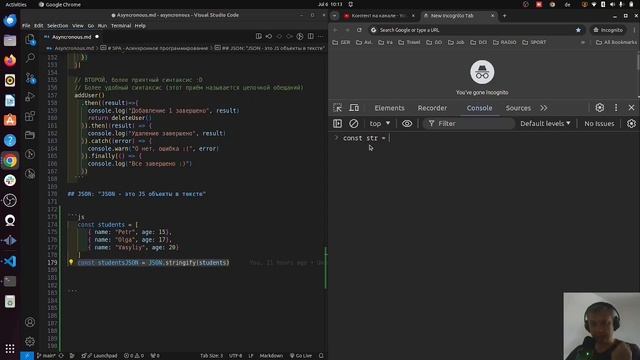Open VS Code Manage gear in activity bar
The width and height of the screenshot is (640, 360).
[30, 341]
